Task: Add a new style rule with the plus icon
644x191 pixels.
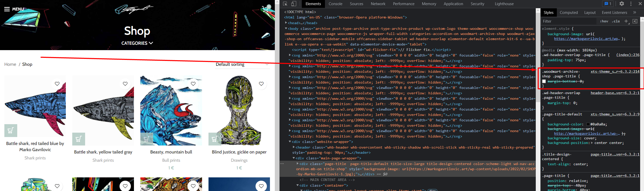Action: [x=626, y=21]
